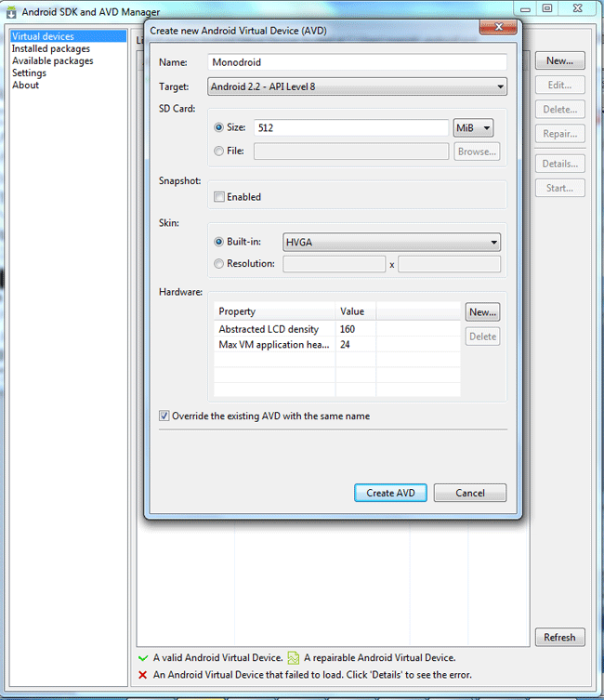Click Cancel in the AVD dialog

(x=470, y=493)
